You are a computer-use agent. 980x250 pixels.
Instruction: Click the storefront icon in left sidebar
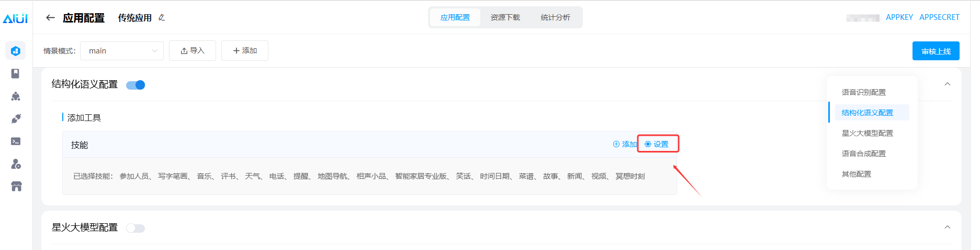[x=16, y=187]
